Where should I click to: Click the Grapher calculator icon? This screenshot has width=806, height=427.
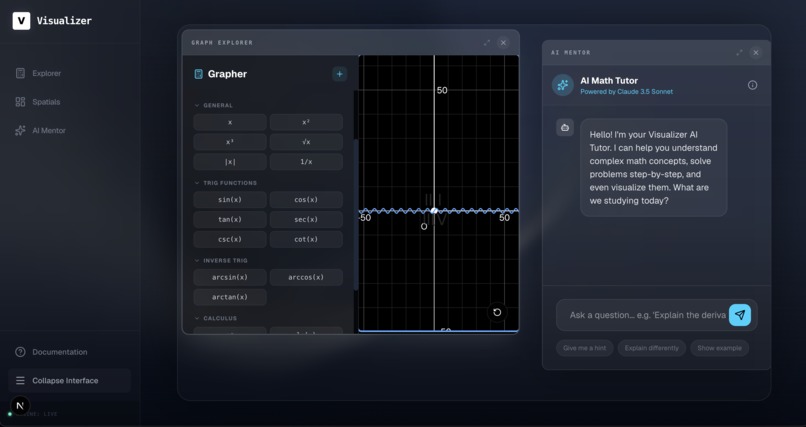click(198, 74)
